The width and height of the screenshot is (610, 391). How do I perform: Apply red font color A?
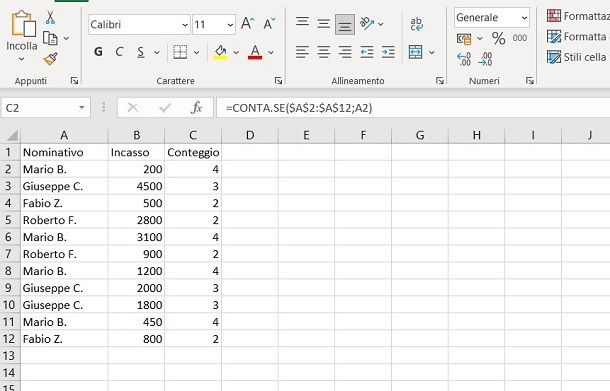pos(255,52)
